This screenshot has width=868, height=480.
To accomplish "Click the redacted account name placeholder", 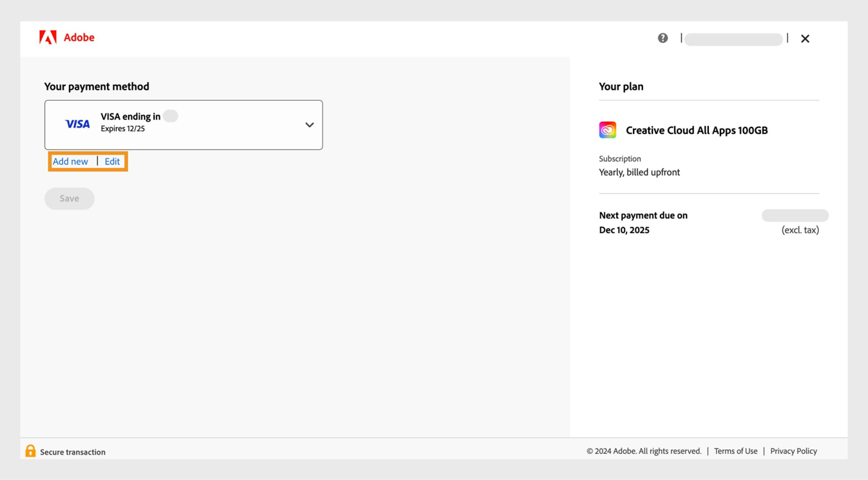I will tap(733, 39).
